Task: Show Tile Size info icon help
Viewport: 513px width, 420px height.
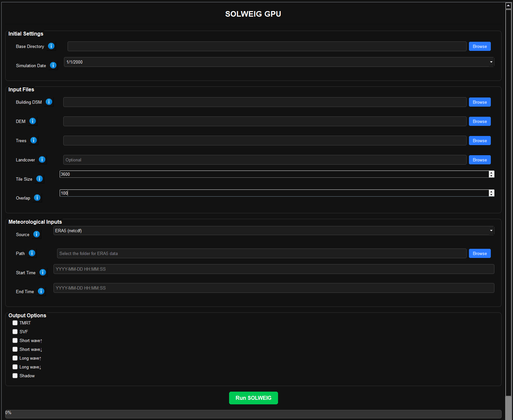Action: [x=39, y=179]
